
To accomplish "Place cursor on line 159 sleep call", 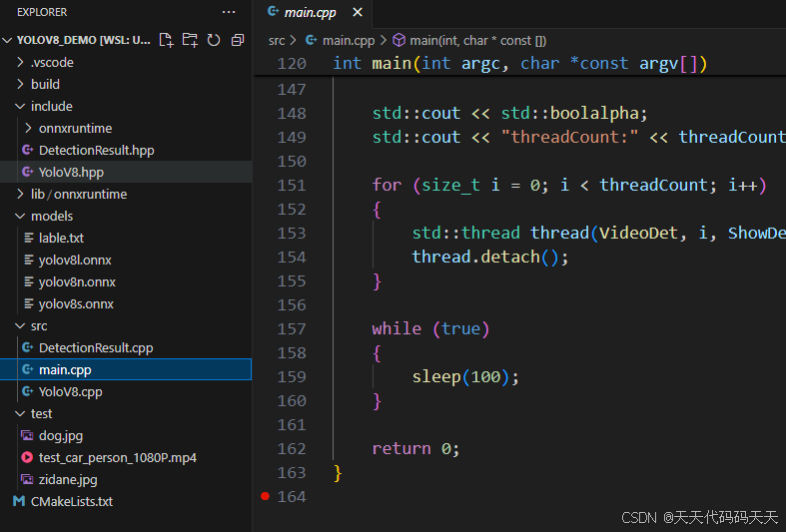I will (465, 376).
